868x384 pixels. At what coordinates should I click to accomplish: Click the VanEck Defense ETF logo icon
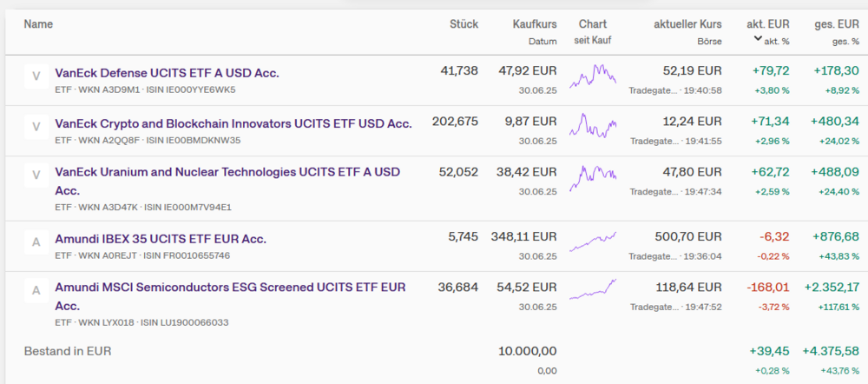36,76
